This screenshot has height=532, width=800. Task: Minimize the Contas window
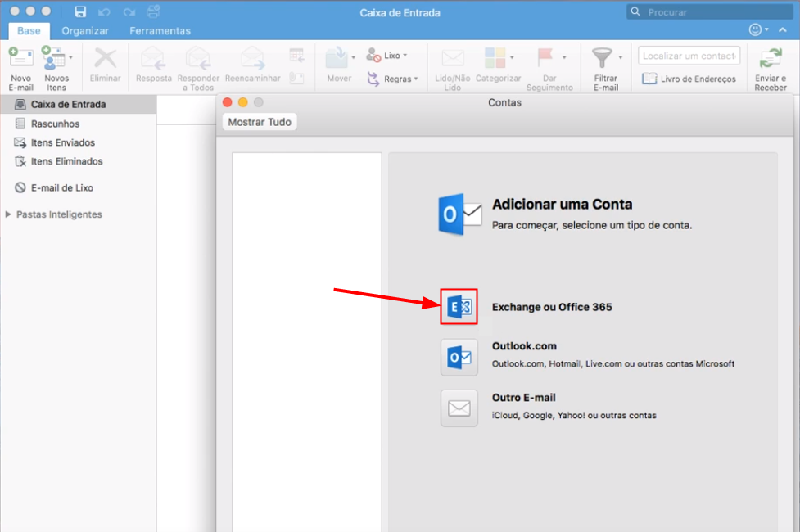(243, 102)
